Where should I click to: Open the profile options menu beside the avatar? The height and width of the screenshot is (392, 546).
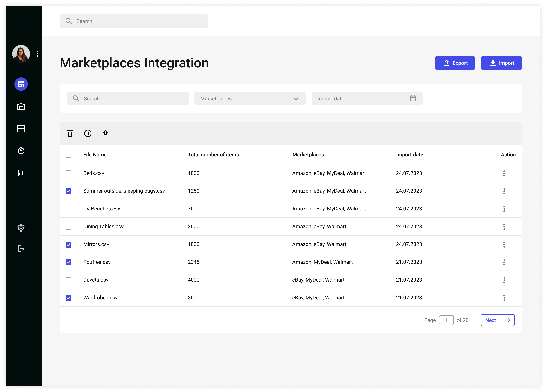[38, 54]
